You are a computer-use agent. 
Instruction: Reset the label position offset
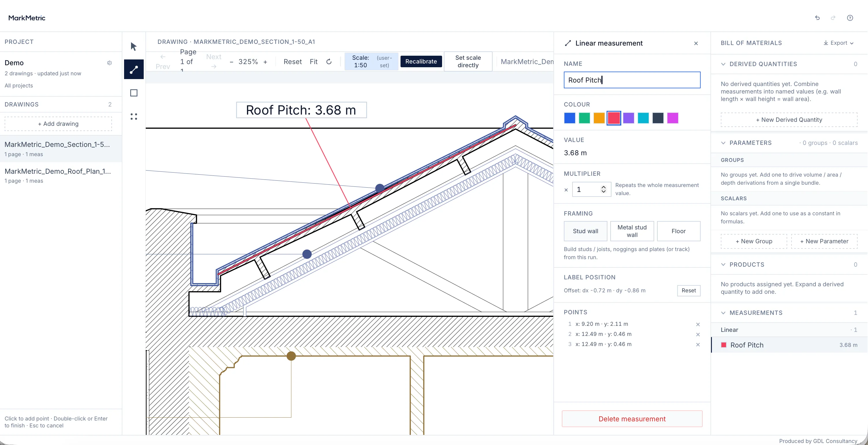pyautogui.click(x=689, y=291)
